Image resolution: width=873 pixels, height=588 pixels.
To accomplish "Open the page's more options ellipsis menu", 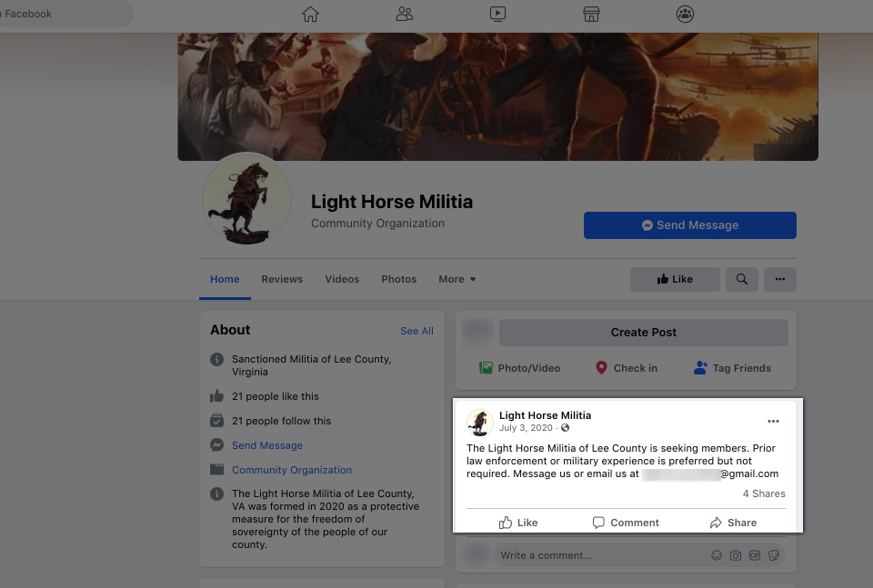I will (x=779, y=279).
